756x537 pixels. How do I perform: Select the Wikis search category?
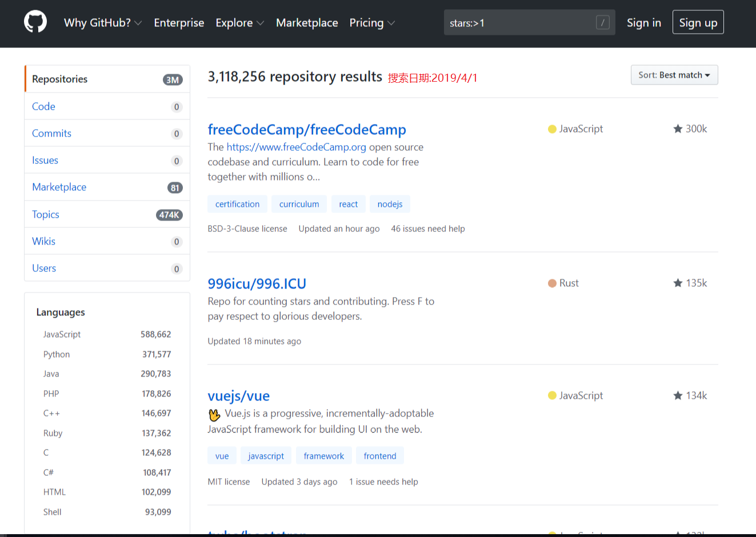[x=107, y=241]
